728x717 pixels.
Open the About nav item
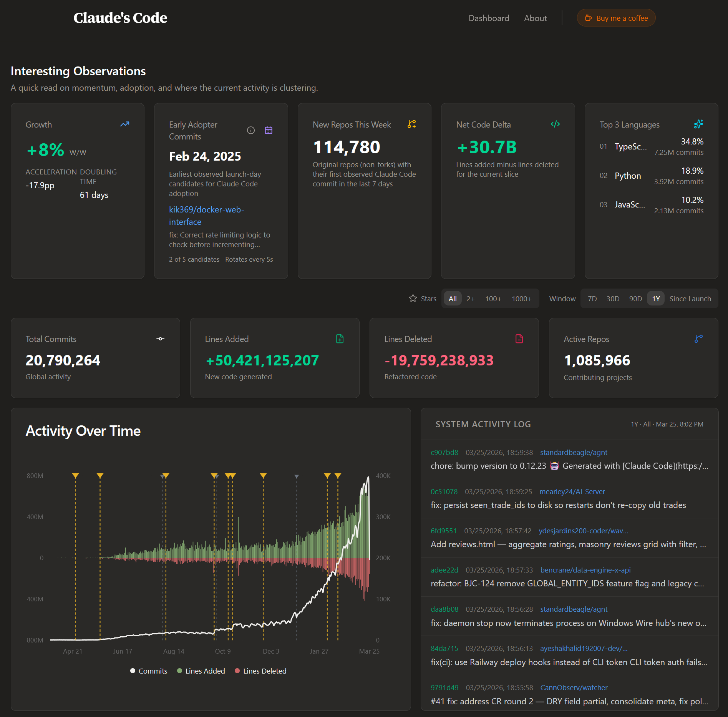click(x=535, y=18)
